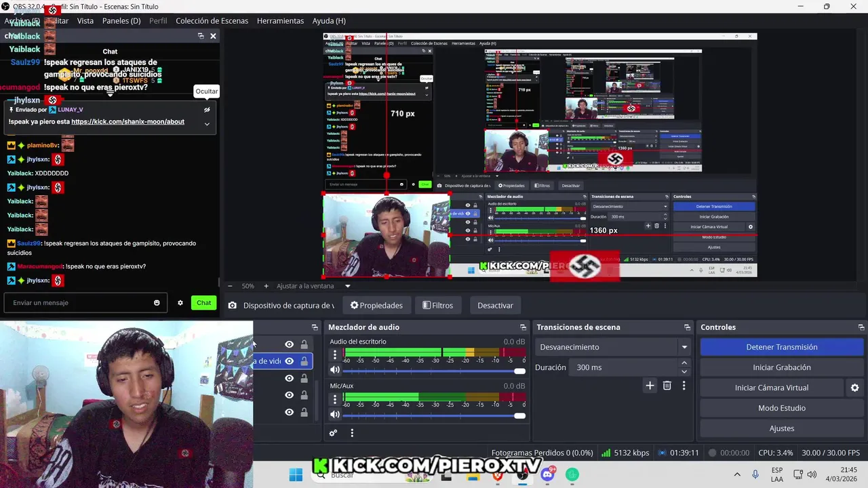The height and width of the screenshot is (488, 868).
Task: Collapse the pinned message chevron
Action: (207, 123)
